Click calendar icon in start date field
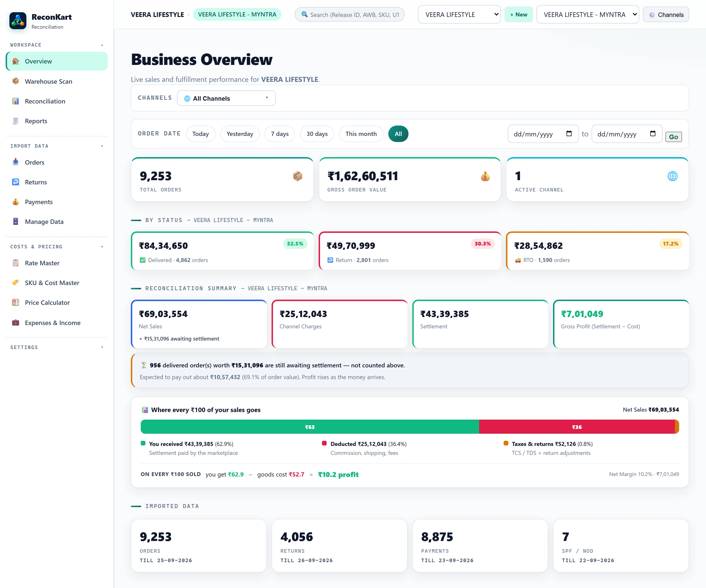The width and height of the screenshot is (706, 588). point(569,134)
